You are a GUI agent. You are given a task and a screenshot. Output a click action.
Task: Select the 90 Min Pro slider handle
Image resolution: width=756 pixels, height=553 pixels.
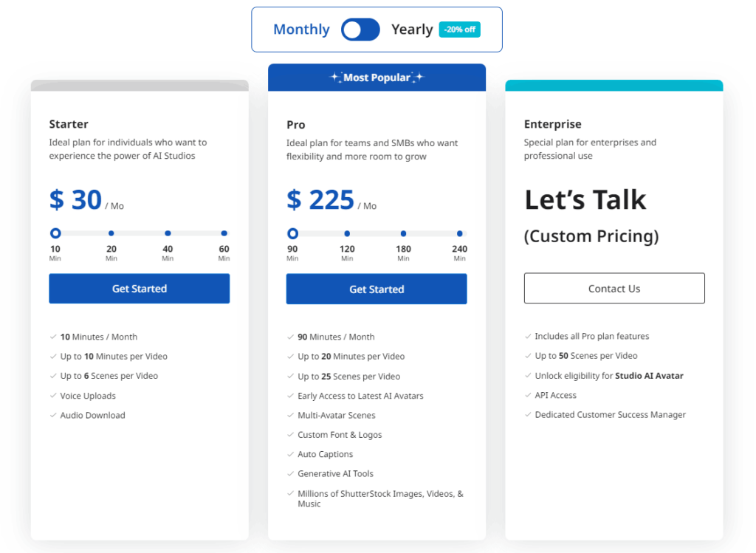(292, 233)
